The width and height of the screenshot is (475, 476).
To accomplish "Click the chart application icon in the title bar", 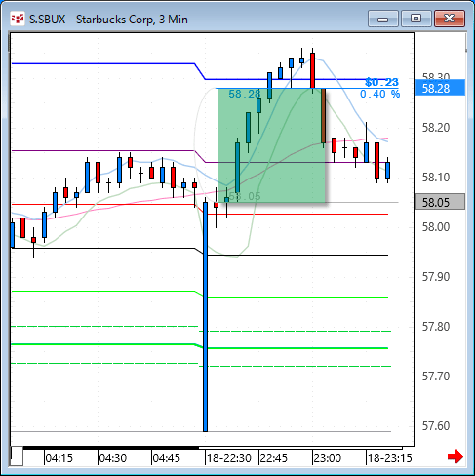I will [18, 19].
